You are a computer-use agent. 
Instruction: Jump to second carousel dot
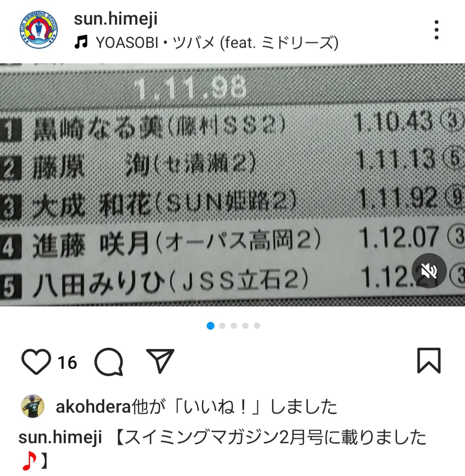click(x=222, y=326)
